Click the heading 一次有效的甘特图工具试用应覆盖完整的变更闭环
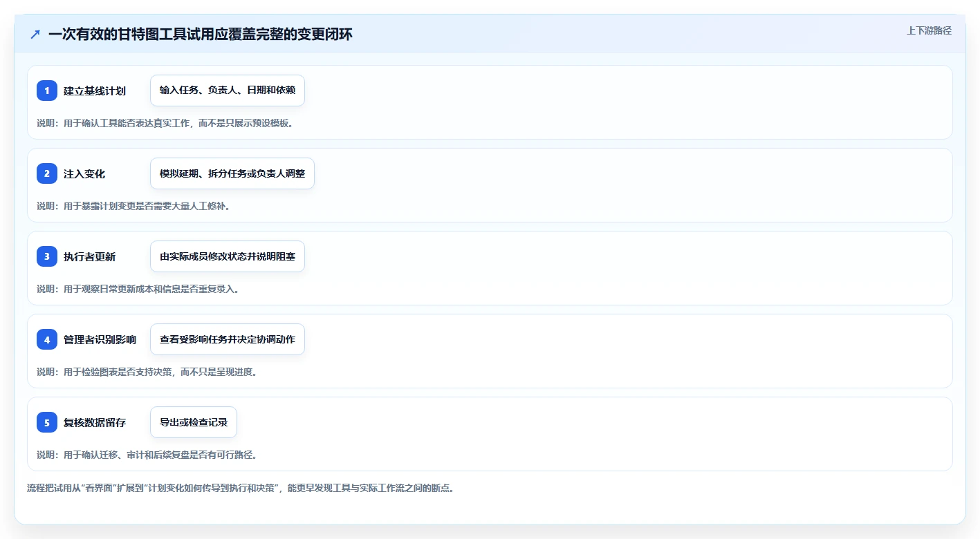 coord(200,34)
